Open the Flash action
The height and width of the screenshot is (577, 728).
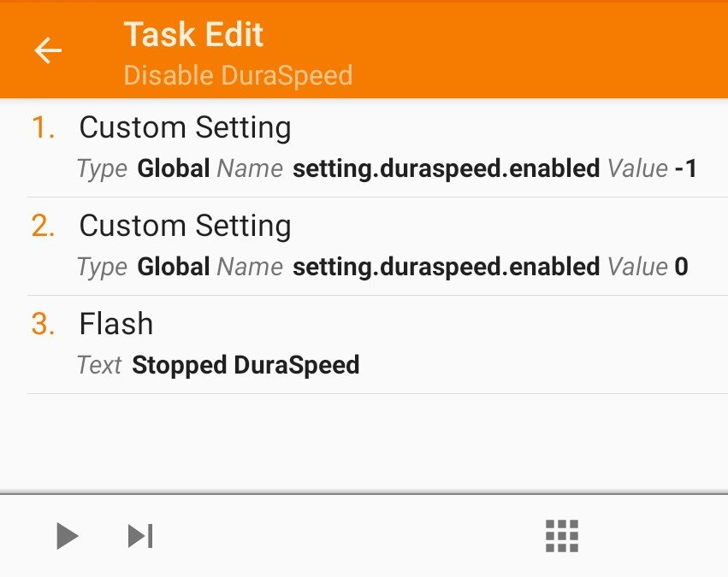[377, 344]
